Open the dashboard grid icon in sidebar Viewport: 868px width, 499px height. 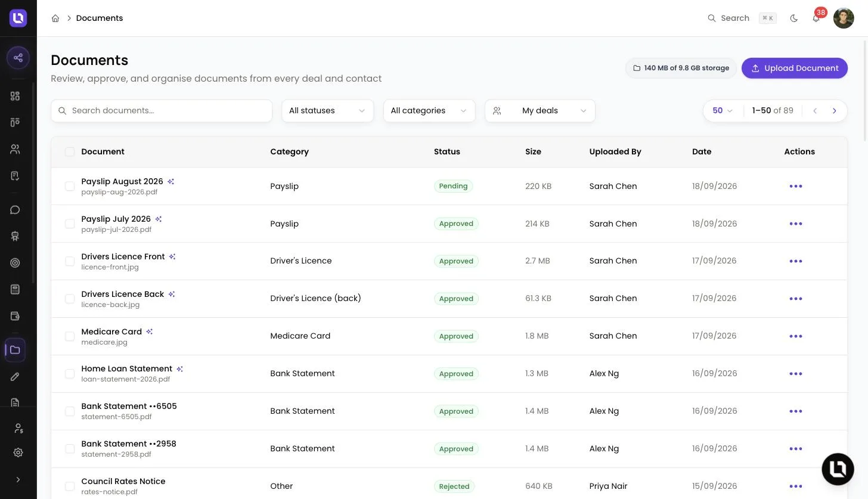click(x=15, y=96)
